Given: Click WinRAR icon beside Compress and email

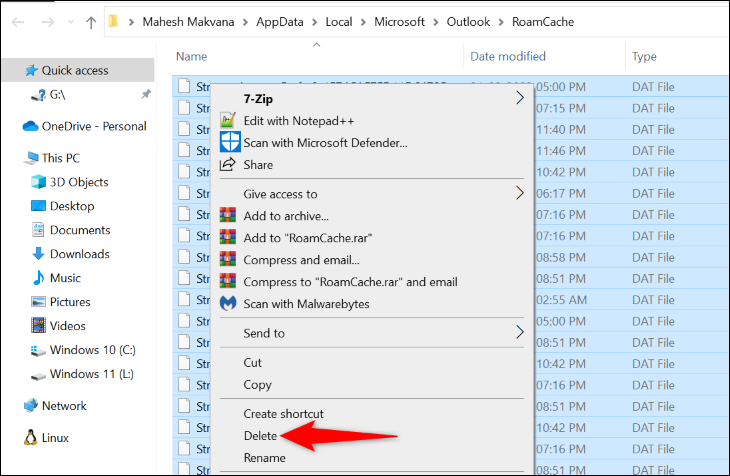Looking at the screenshot, I should pos(228,259).
